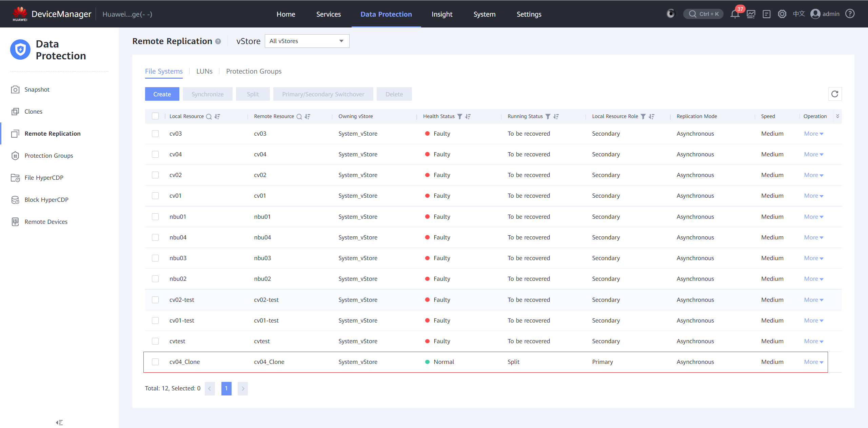Image resolution: width=868 pixels, height=428 pixels.
Task: Open the All vStores dropdown
Action: 307,41
